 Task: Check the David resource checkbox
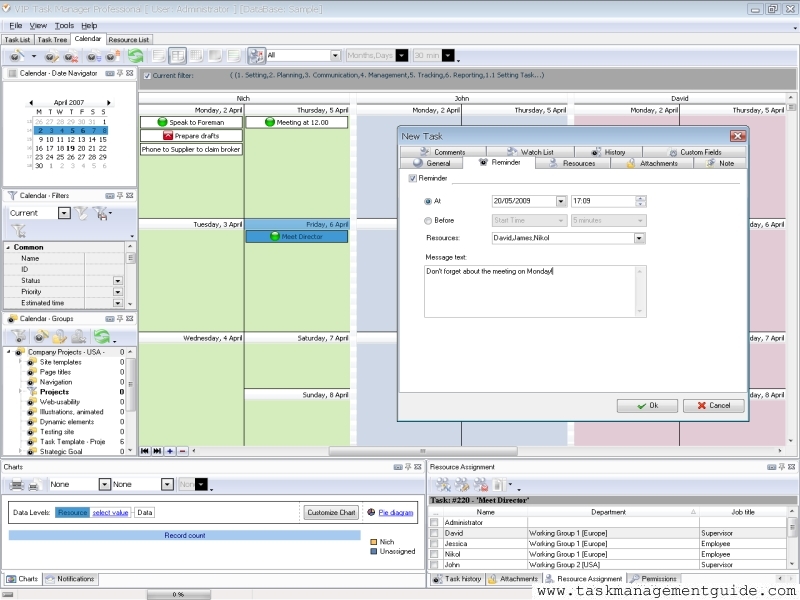434,533
